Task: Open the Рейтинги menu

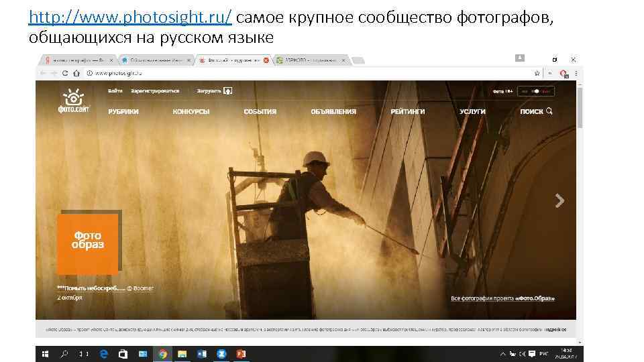Action: point(408,112)
